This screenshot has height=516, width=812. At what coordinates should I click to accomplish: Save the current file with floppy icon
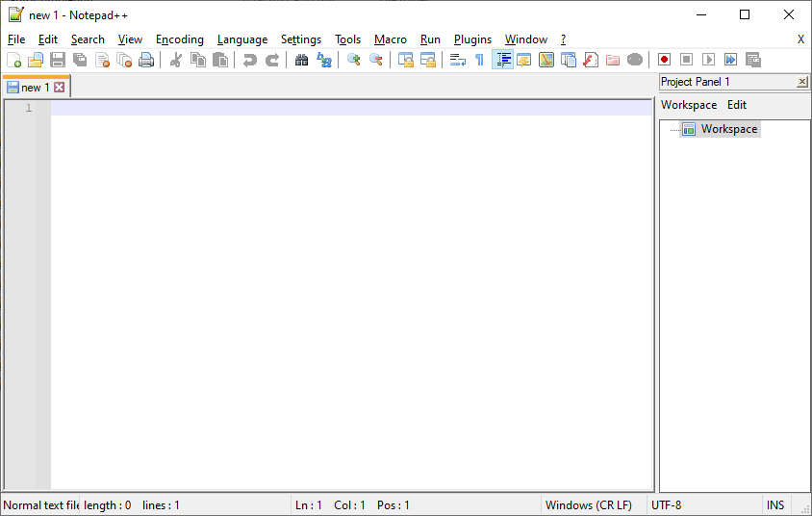58,60
